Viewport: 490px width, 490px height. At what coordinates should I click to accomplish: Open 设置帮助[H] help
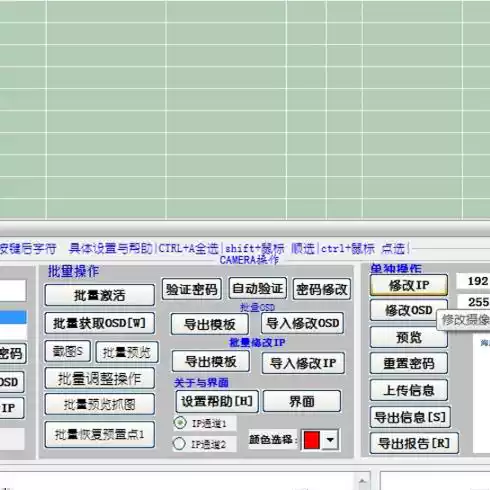217,401
